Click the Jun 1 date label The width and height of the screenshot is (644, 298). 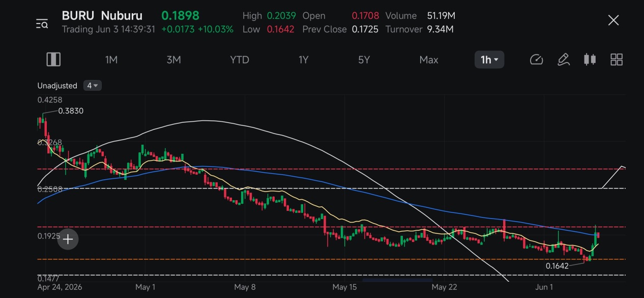pyautogui.click(x=544, y=287)
